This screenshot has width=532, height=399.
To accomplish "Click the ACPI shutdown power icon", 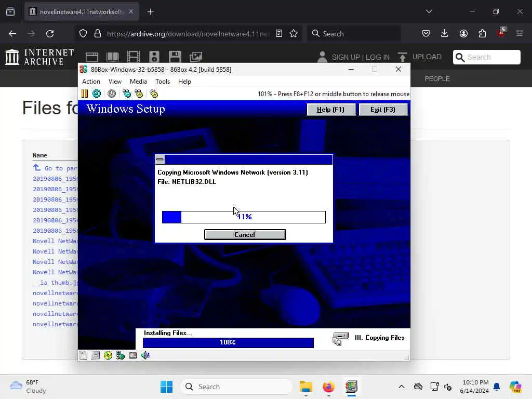I will (112, 94).
